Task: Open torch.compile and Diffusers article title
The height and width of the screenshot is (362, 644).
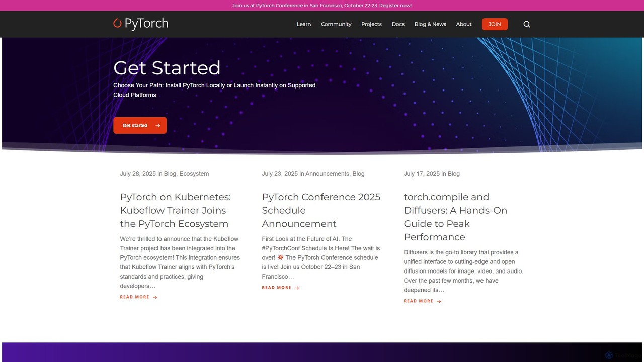Action: [x=455, y=217]
